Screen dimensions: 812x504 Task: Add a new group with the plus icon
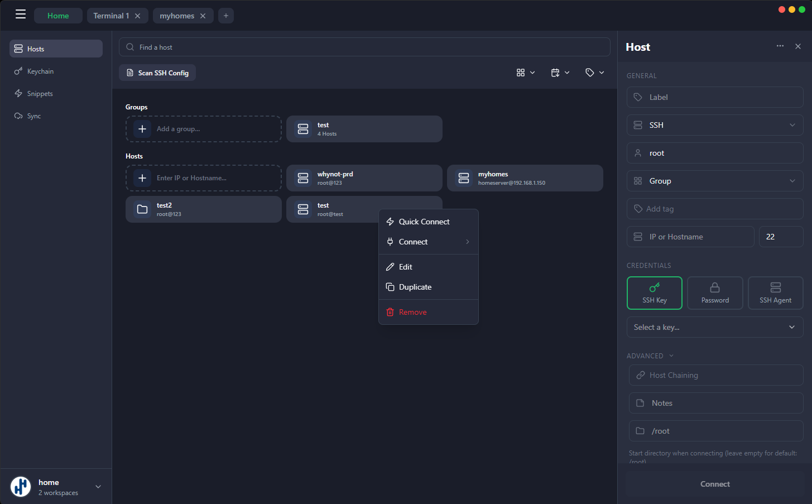point(142,129)
